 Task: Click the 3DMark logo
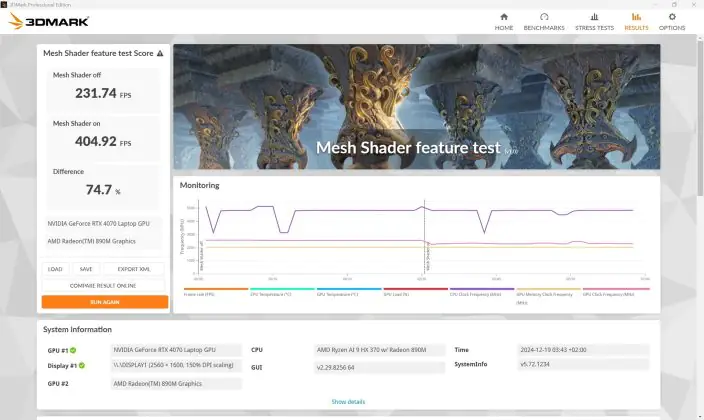tap(48, 21)
